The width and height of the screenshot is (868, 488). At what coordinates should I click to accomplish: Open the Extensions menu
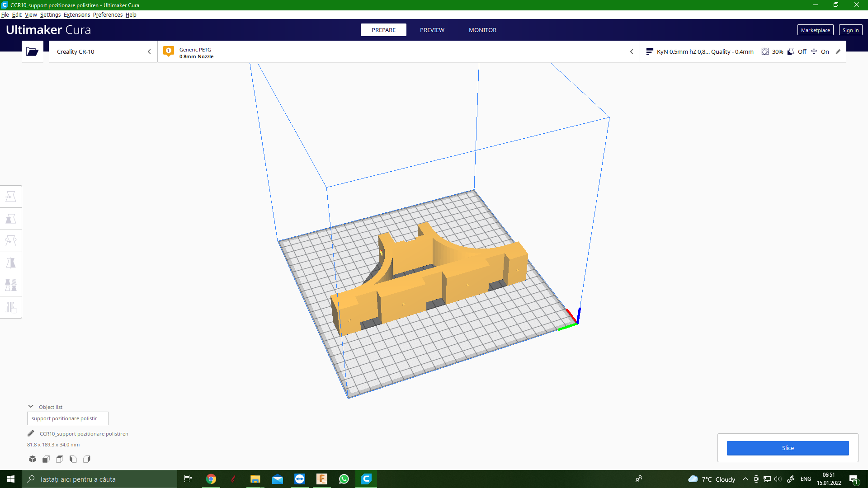tap(77, 14)
